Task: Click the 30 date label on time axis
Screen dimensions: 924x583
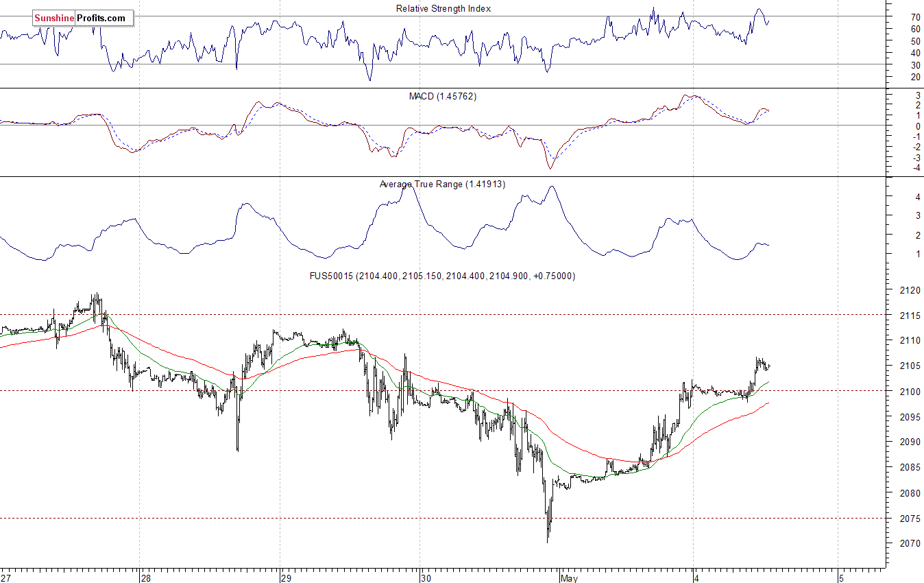Action: [426, 578]
